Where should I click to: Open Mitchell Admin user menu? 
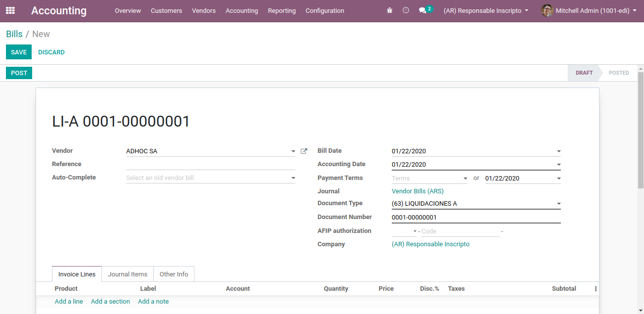click(589, 10)
